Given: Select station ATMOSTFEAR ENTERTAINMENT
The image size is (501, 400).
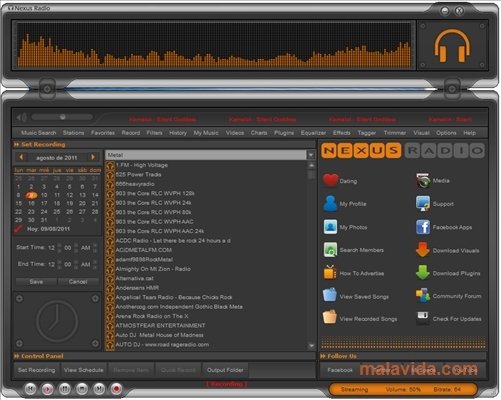Looking at the screenshot, I should (x=160, y=325).
